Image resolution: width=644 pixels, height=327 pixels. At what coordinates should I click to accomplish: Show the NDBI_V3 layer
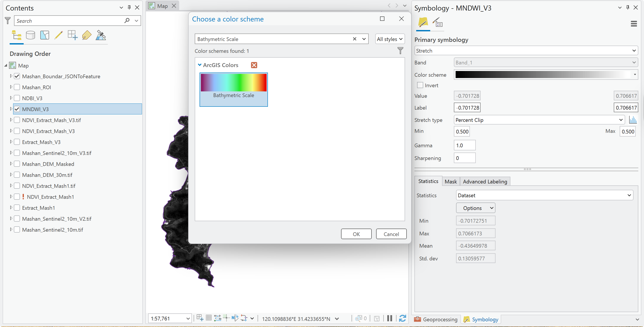pos(17,98)
